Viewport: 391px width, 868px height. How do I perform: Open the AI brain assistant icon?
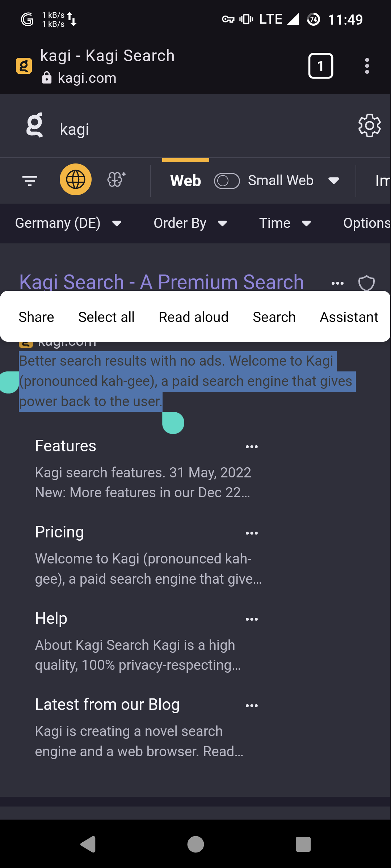click(x=117, y=179)
